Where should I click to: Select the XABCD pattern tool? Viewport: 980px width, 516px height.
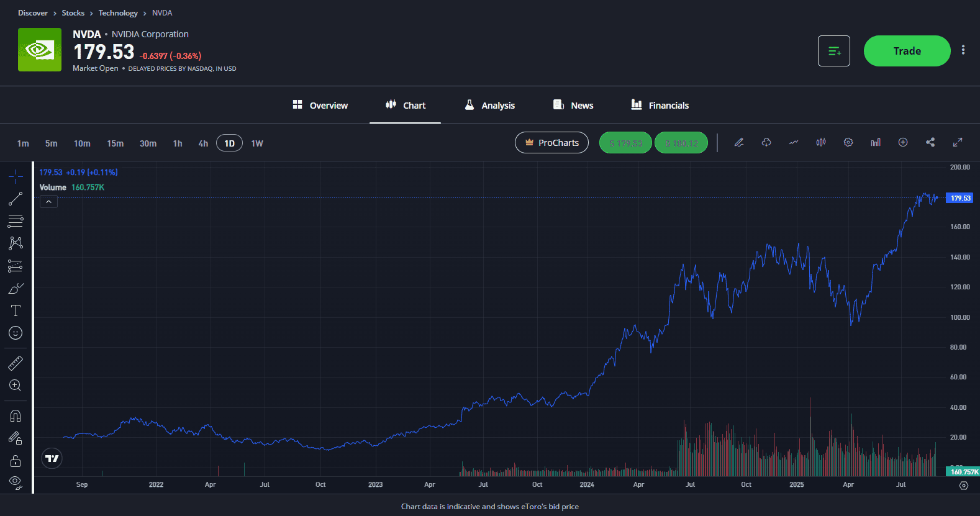pos(16,243)
